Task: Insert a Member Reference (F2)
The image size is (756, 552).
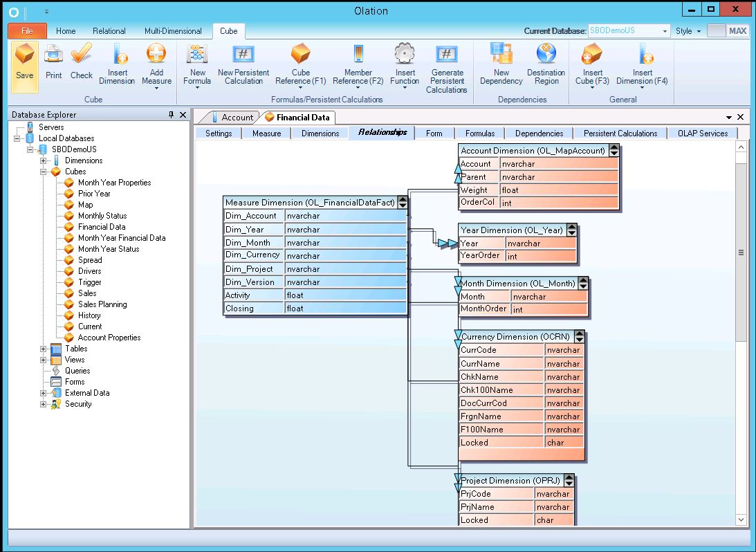Action: [358, 65]
